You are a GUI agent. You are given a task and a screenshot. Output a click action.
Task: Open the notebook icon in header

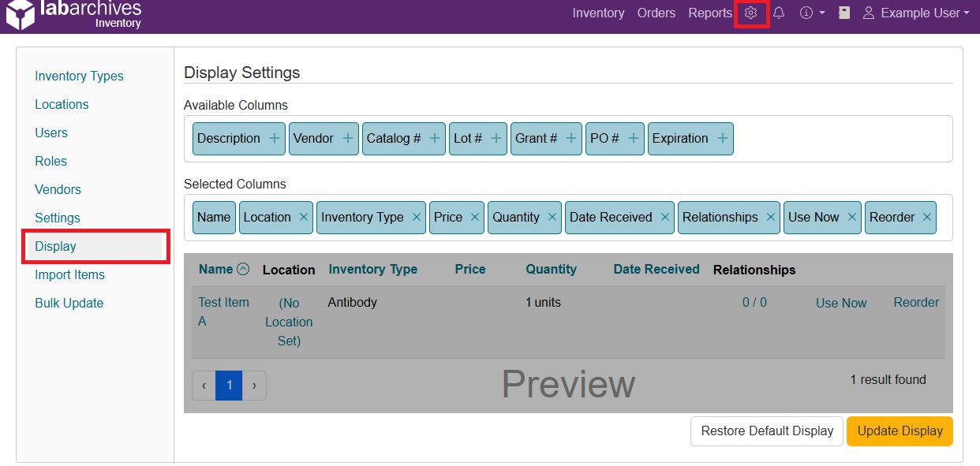844,13
